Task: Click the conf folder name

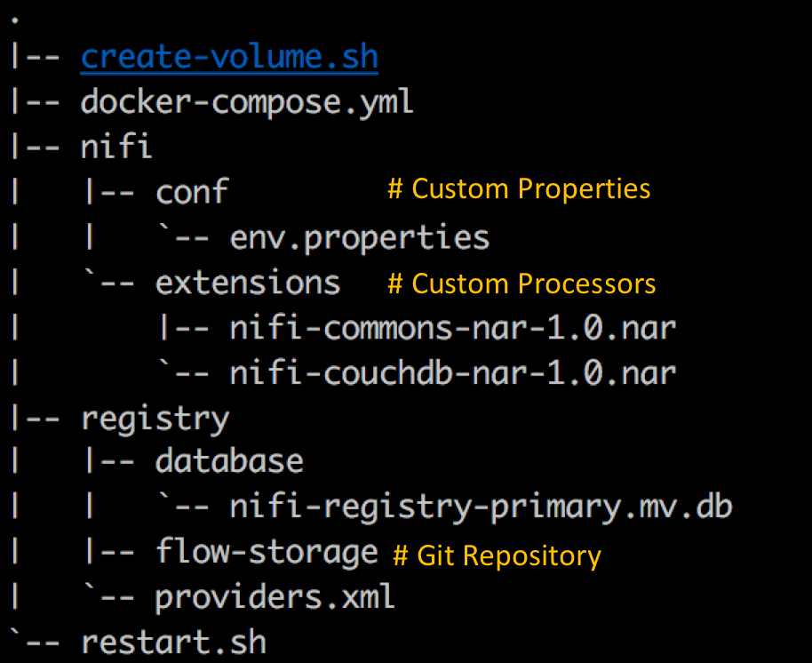Action: pos(192,192)
